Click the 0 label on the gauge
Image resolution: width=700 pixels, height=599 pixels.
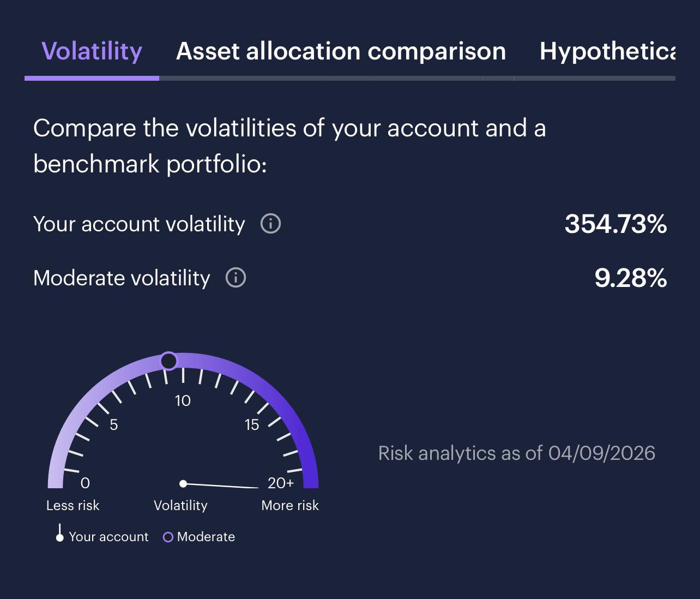[x=85, y=483]
